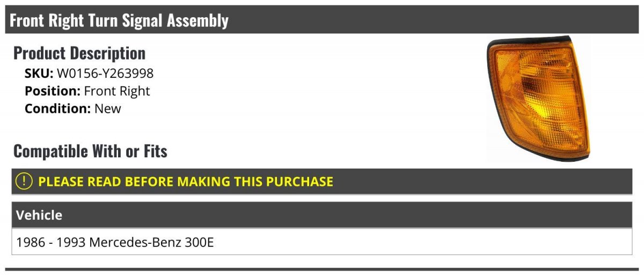
Task: Click the bold SKU label
Action: pyautogui.click(x=39, y=74)
